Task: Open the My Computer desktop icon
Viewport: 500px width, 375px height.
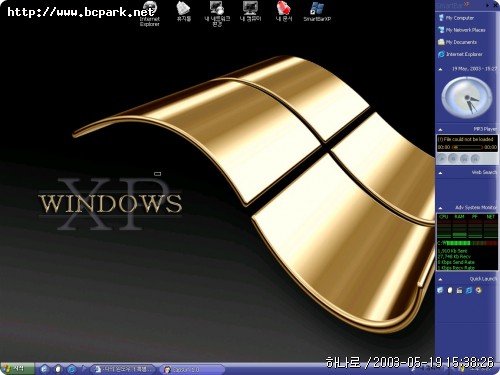Action: click(x=250, y=11)
